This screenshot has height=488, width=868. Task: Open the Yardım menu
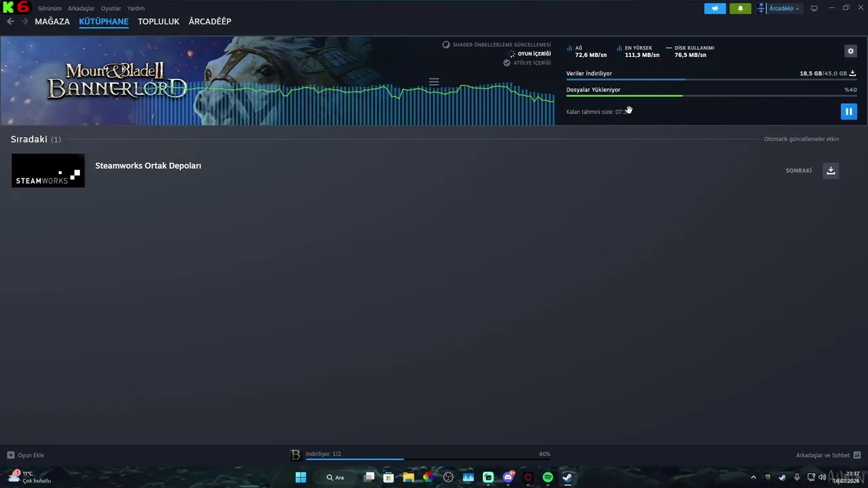[x=136, y=8]
